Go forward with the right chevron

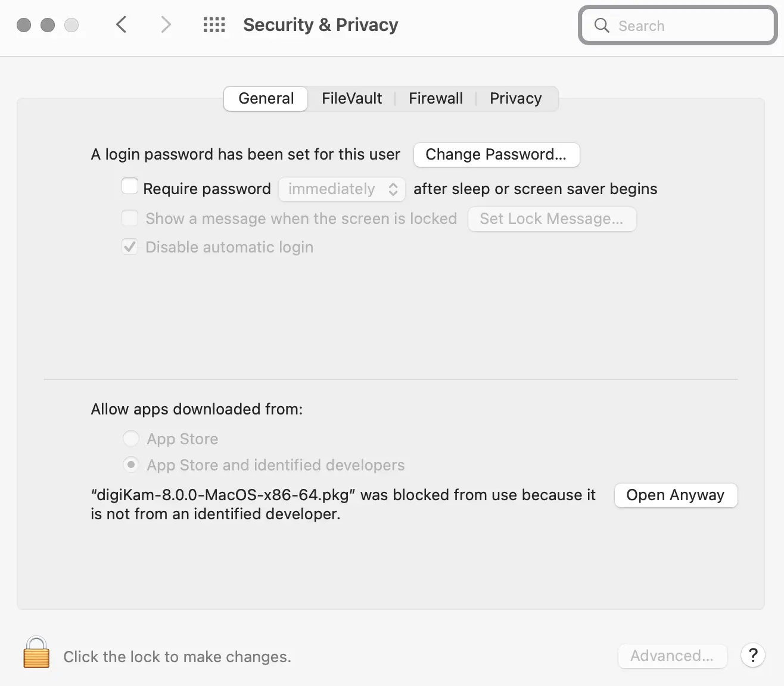click(166, 25)
